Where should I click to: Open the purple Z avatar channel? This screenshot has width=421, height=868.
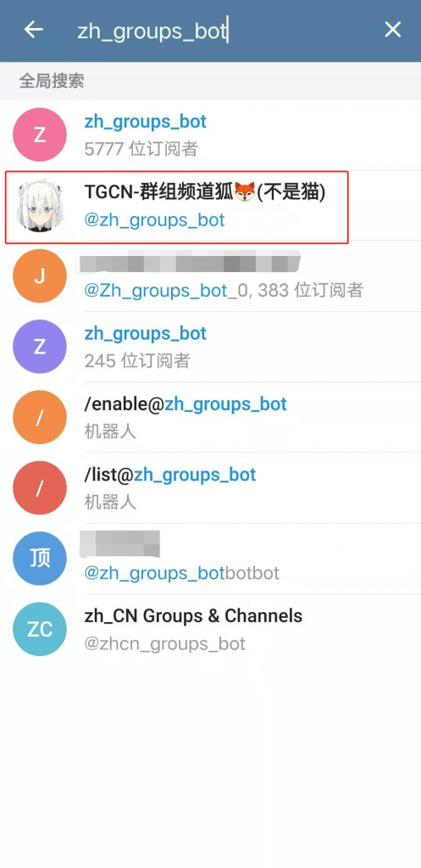pos(40,347)
